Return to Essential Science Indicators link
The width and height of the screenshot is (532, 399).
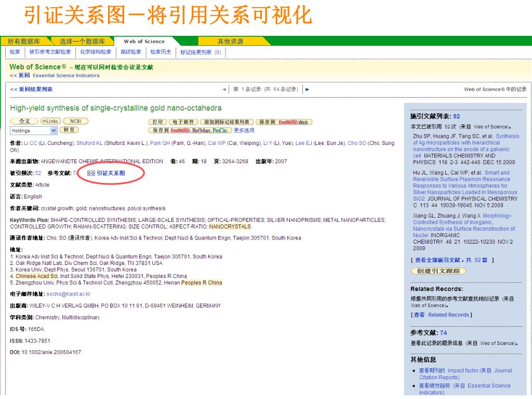66,76
